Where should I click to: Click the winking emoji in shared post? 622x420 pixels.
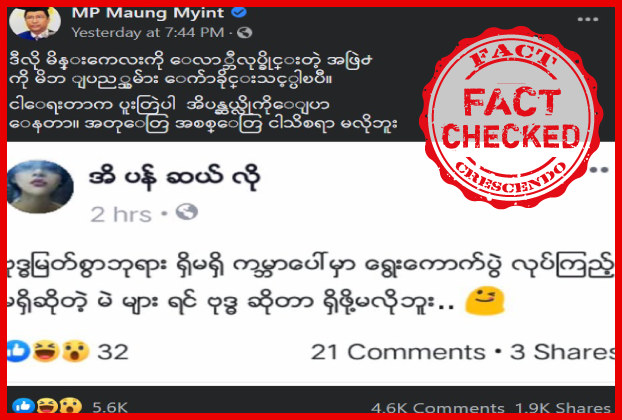coord(485,301)
